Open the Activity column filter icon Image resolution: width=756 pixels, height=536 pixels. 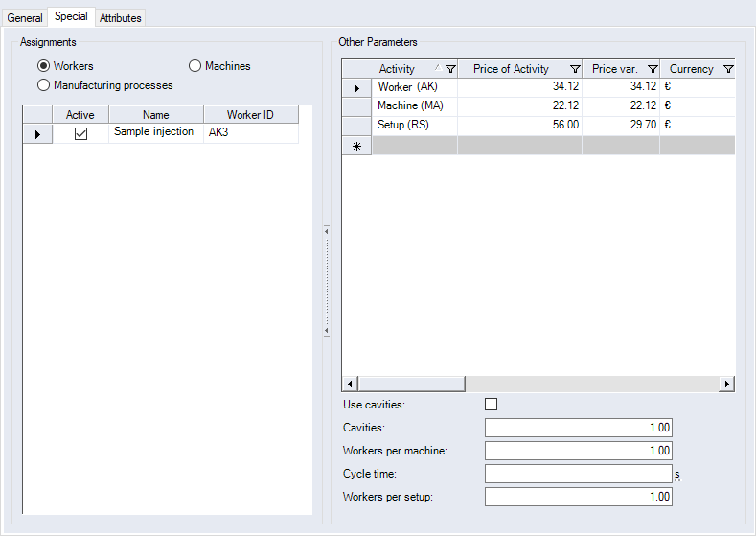pos(450,69)
